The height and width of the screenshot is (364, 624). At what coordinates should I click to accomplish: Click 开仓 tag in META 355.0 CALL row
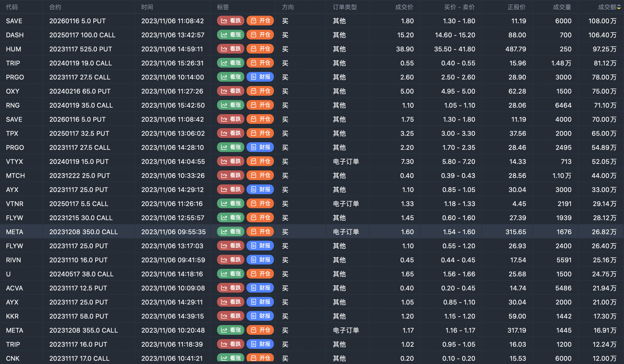point(260,330)
